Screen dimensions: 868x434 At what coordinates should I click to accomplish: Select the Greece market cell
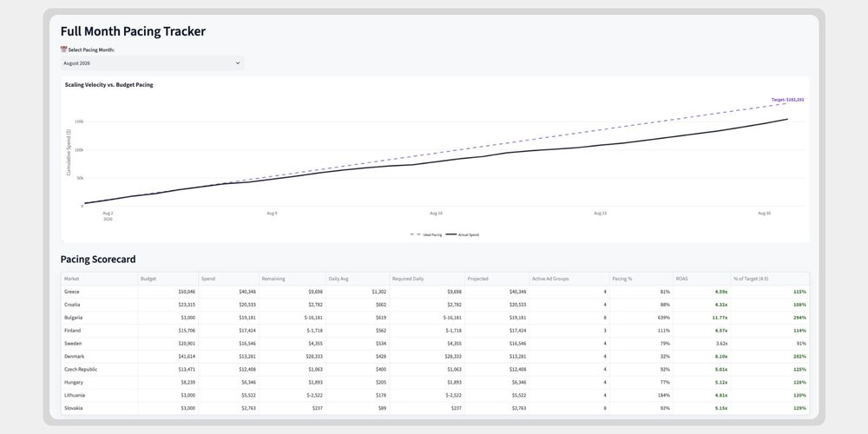pos(99,292)
